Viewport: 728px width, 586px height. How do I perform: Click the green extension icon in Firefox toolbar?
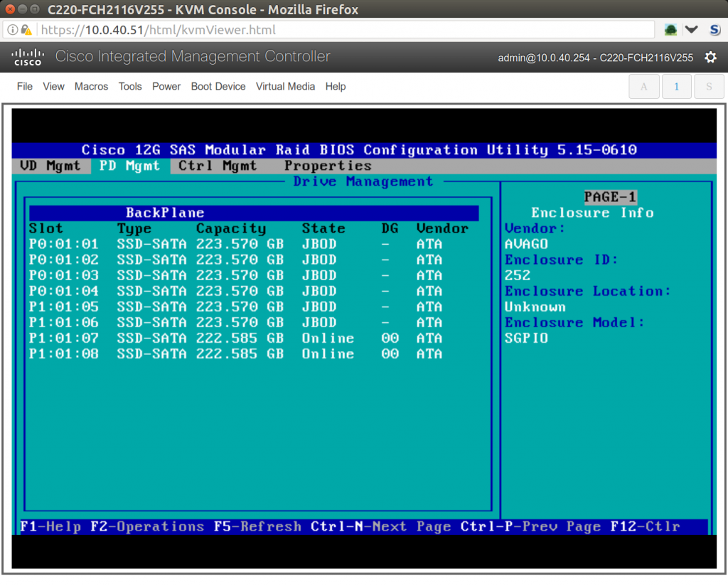tap(670, 30)
